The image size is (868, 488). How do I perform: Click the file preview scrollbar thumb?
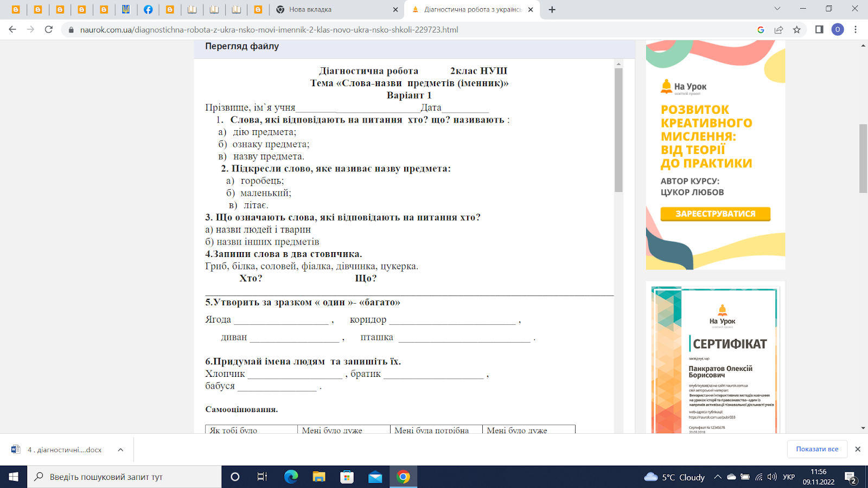(618, 130)
